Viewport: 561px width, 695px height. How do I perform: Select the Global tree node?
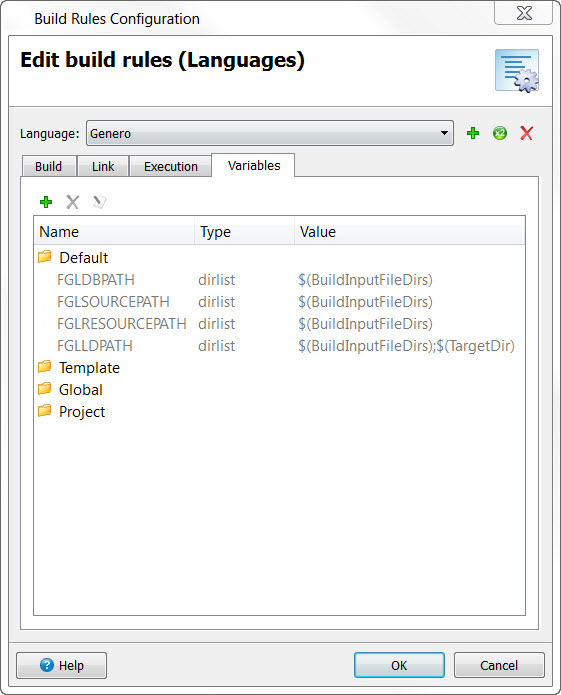coord(81,390)
